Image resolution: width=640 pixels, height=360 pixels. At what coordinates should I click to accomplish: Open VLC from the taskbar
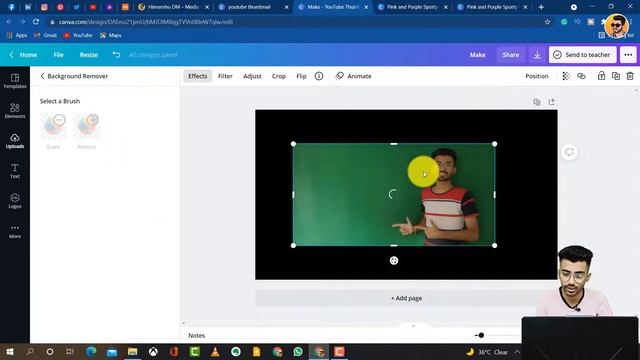click(215, 351)
